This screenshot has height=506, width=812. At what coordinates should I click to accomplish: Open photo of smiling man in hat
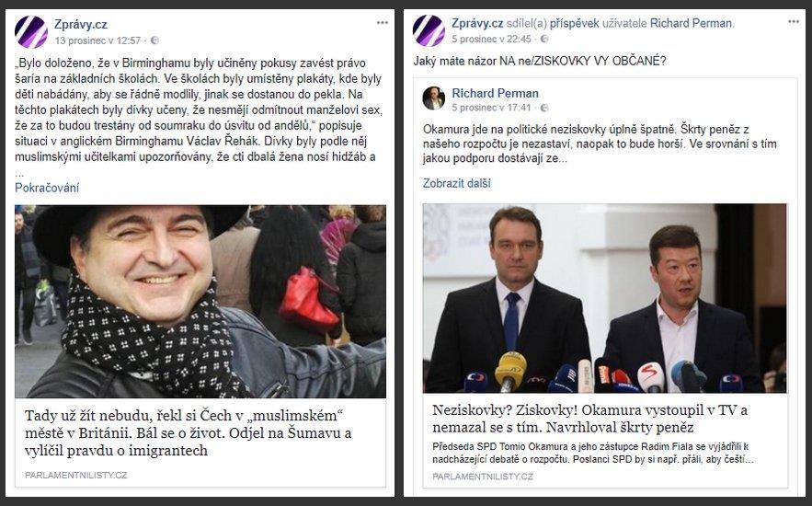200,302
